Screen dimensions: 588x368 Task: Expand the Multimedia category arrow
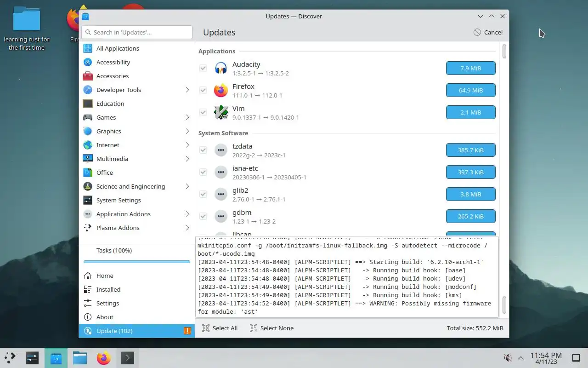[x=187, y=159]
